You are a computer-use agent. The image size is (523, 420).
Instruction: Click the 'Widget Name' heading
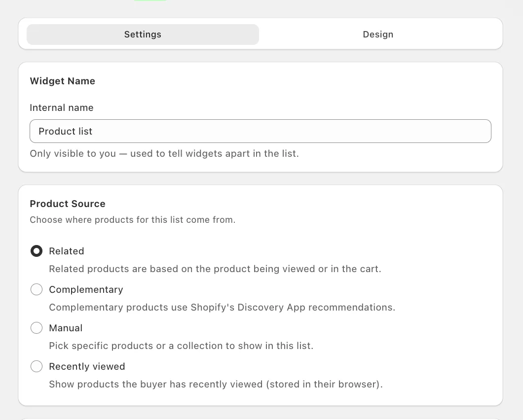[x=62, y=81]
